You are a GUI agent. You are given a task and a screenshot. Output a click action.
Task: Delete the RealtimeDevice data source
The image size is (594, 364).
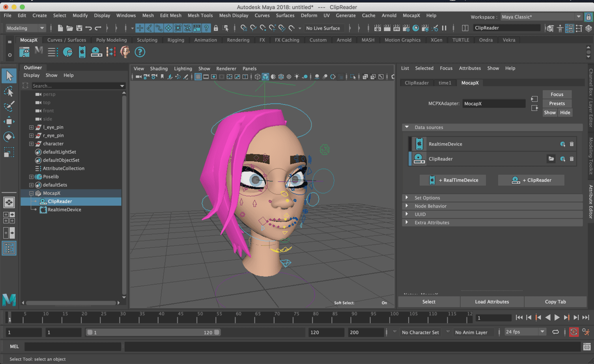572,144
